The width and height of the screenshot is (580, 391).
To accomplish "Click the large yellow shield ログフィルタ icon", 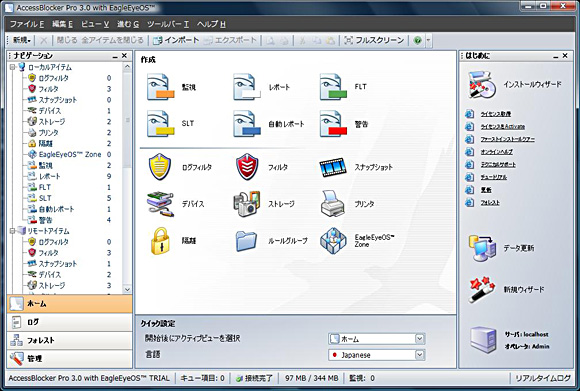I will coord(160,167).
